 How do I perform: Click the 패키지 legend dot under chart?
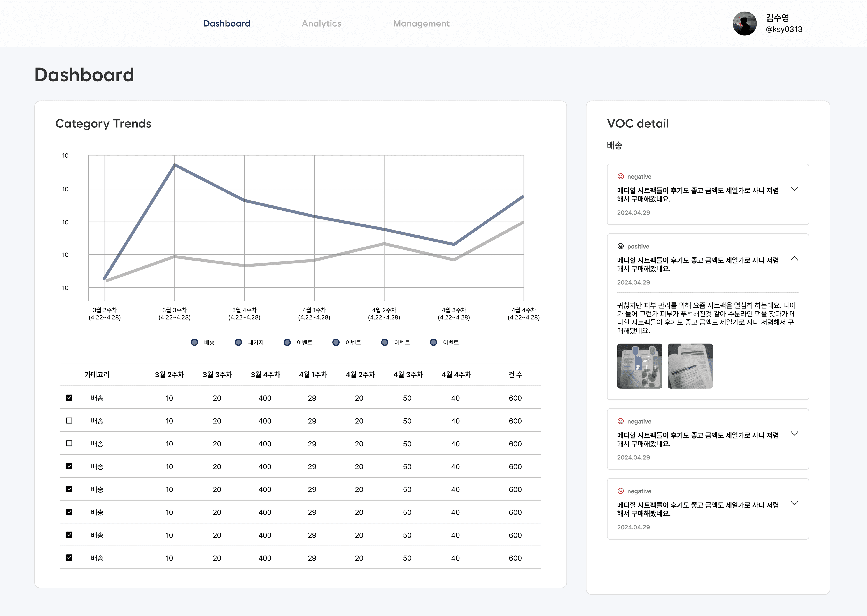click(x=238, y=342)
